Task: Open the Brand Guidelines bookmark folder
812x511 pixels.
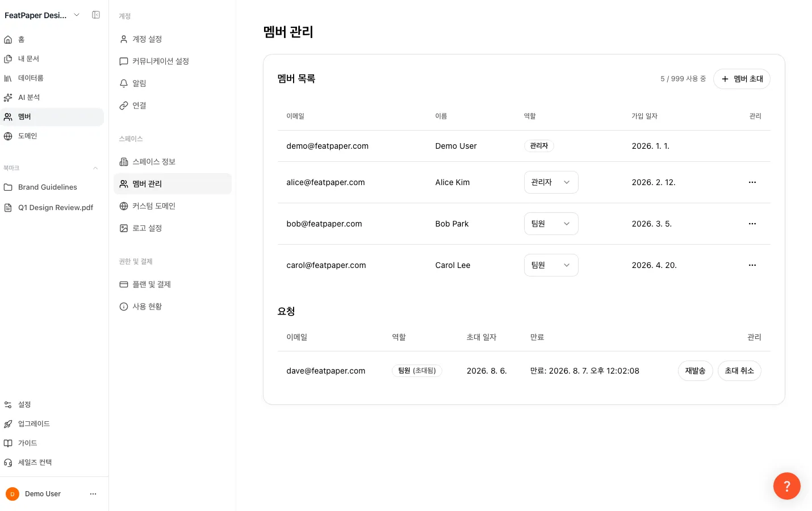Action: point(52,187)
